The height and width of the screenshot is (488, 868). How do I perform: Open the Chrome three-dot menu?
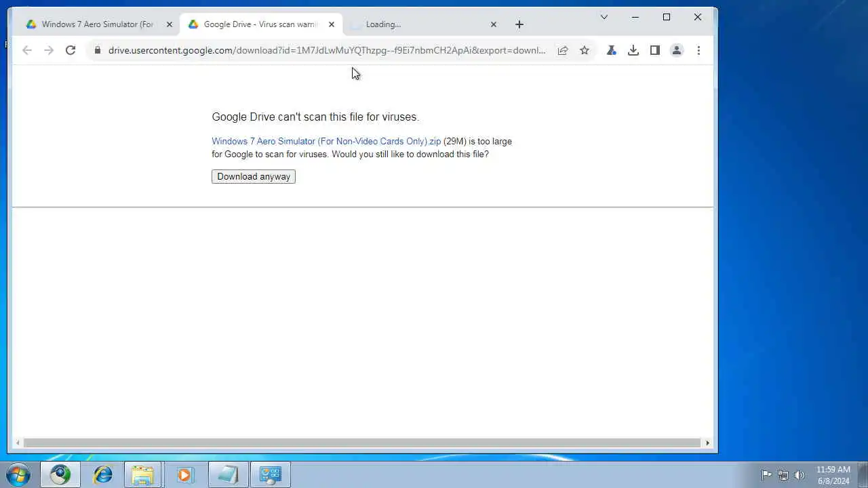pos(698,50)
